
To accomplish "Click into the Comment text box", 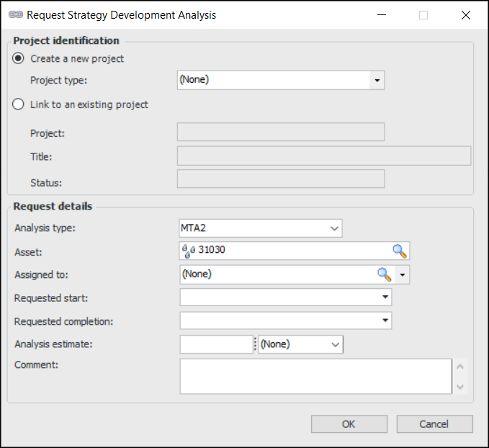I will (x=315, y=376).
